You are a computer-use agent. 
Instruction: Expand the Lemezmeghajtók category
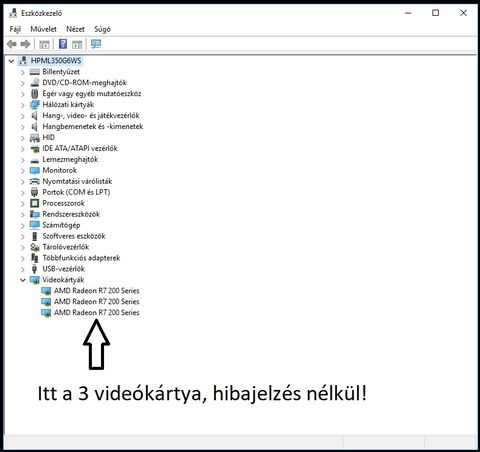pos(23,160)
